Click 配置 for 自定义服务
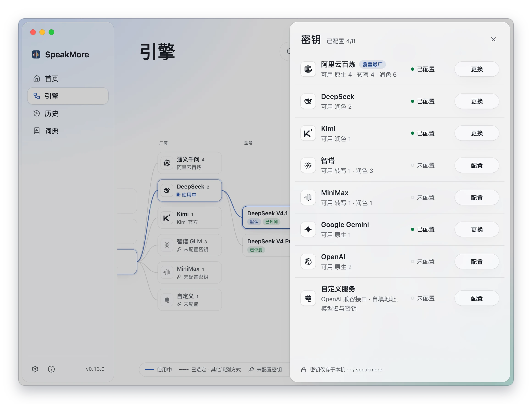532x404 pixels. (477, 298)
